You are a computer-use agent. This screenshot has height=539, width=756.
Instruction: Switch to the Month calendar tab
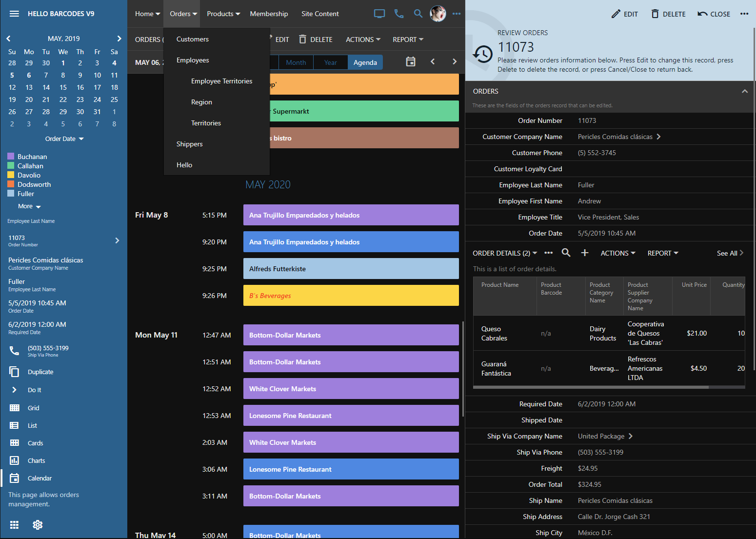[x=296, y=62]
